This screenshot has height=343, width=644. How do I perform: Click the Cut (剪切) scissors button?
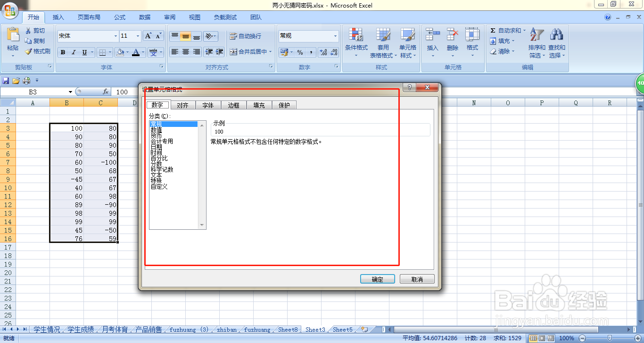tap(35, 30)
